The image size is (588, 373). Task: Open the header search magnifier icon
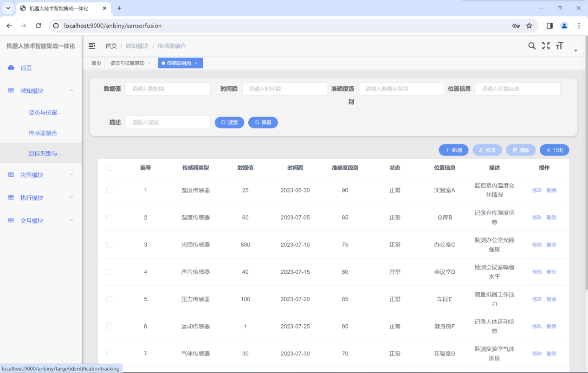point(532,46)
